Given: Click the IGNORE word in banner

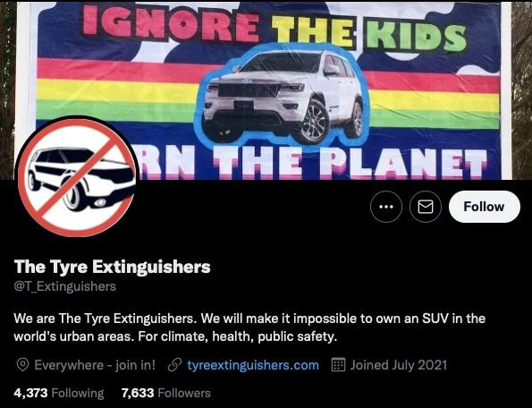Looking at the screenshot, I should (172, 24).
